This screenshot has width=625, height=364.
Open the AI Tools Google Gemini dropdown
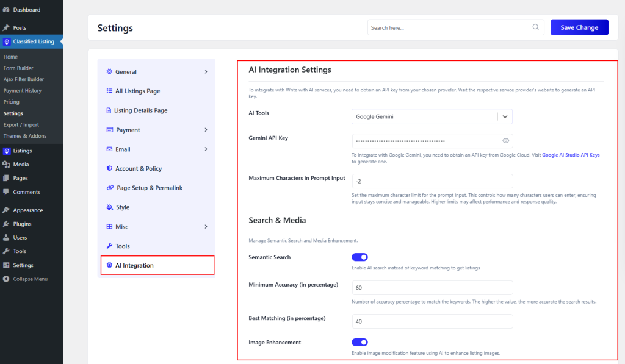[x=432, y=116]
